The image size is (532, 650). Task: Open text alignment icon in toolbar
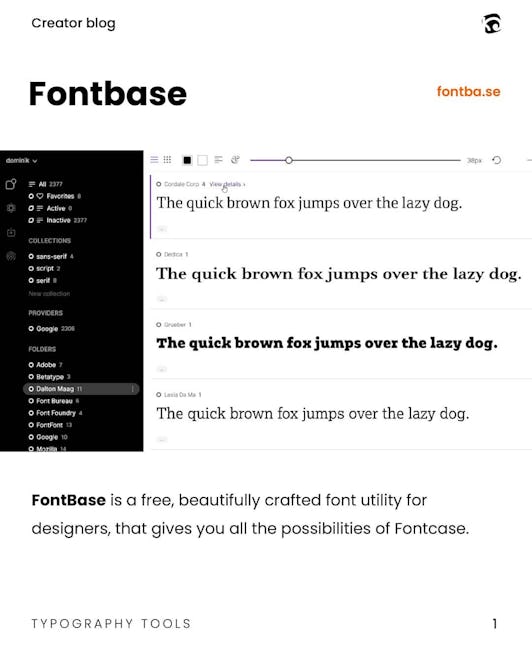(218, 160)
